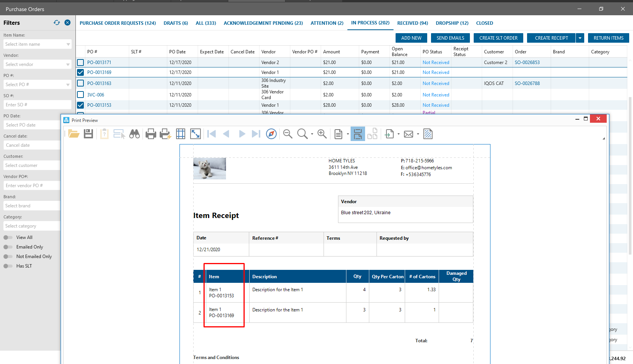Screen dimensions: 633x364
Task: Uncheck the box for PO-0013169
Action: tap(80, 72)
